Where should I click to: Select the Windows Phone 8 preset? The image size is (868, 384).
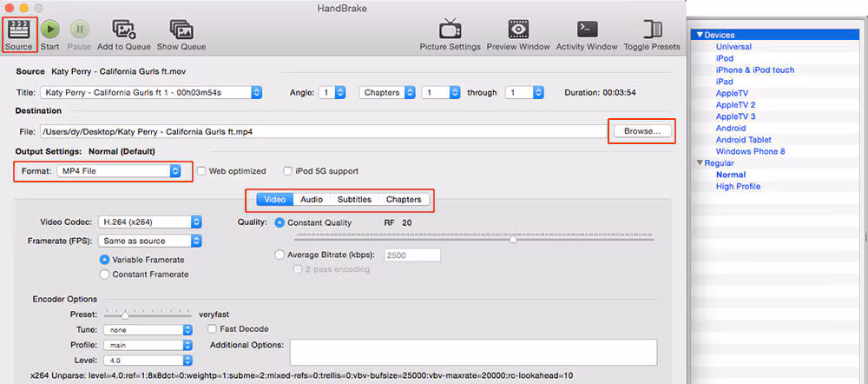751,151
